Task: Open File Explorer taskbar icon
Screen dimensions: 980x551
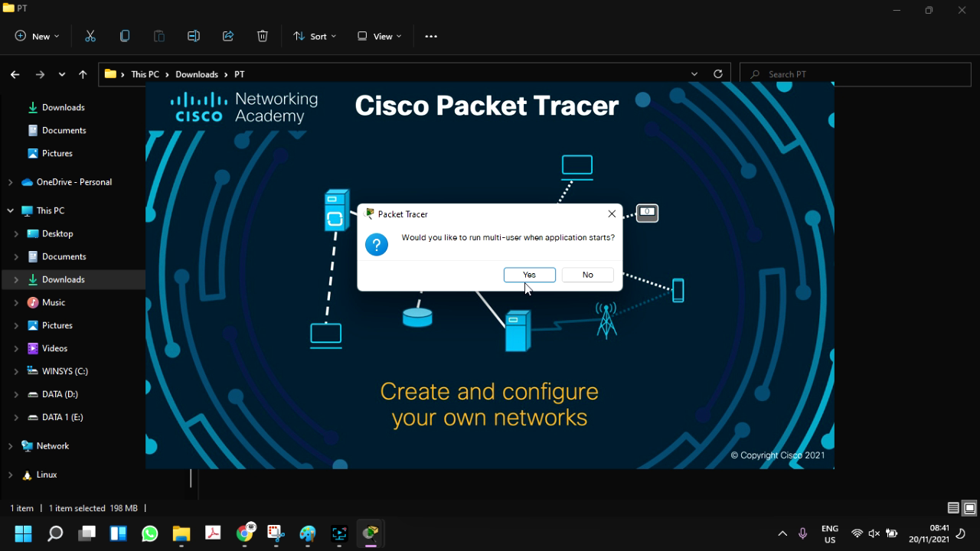Action: tap(181, 533)
